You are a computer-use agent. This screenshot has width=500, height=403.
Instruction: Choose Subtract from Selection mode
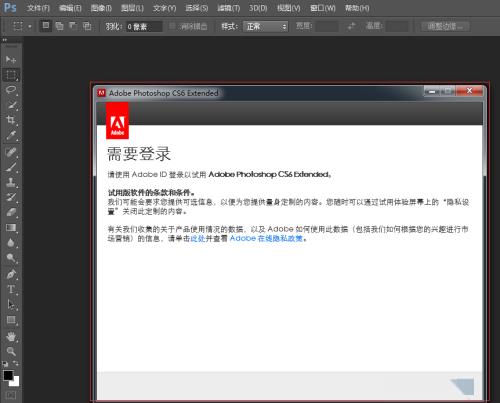73,26
